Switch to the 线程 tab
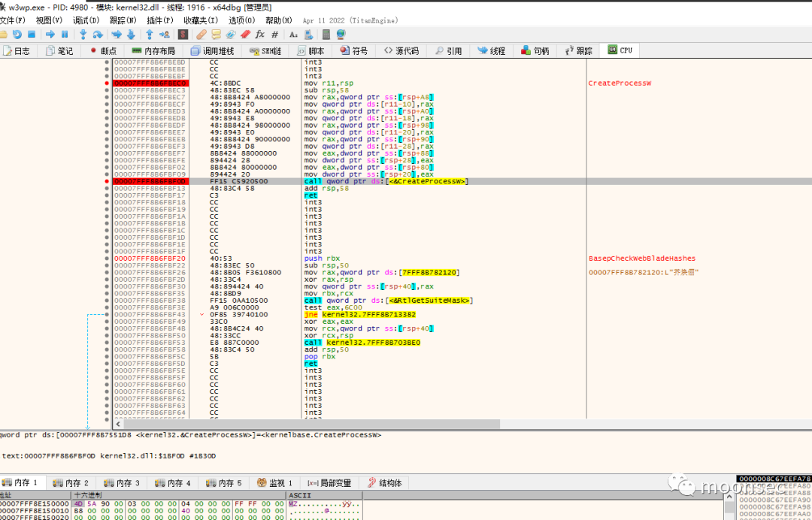The width and height of the screenshot is (812, 520). 492,50
